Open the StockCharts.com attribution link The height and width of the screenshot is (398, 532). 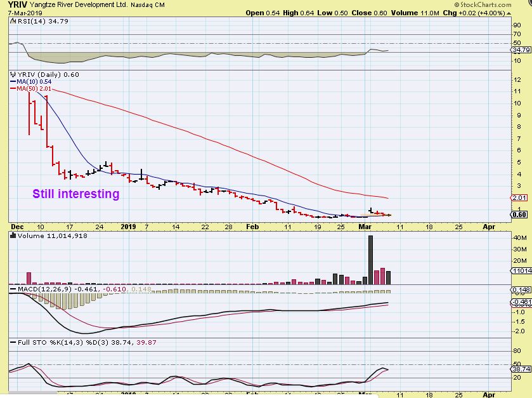point(483,4)
